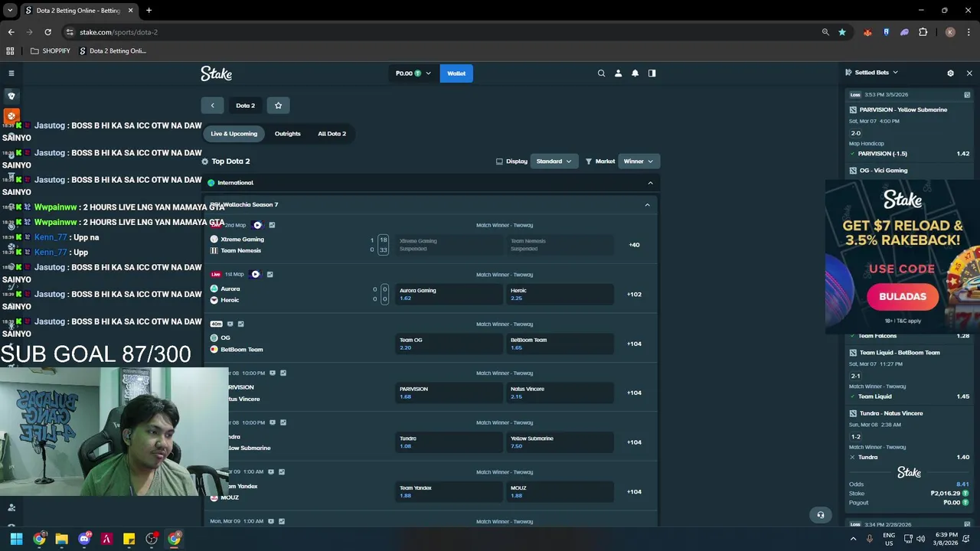
Task: Click the Stake logo
Action: [x=216, y=73]
